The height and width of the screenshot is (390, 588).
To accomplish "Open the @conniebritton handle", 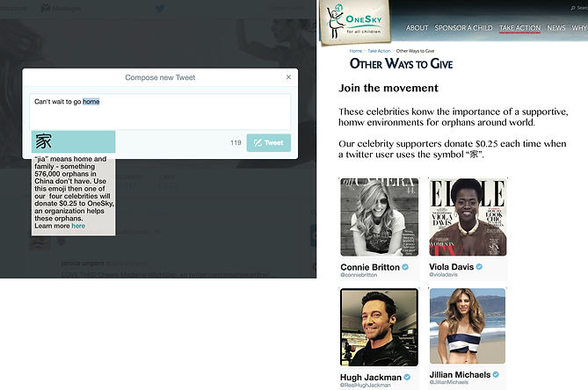I will click(x=359, y=275).
